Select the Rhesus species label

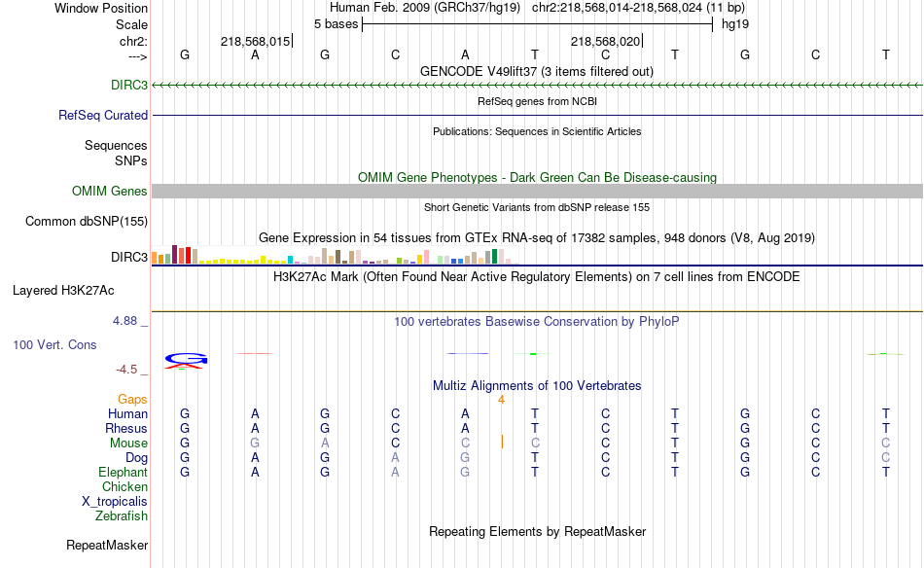[126, 428]
